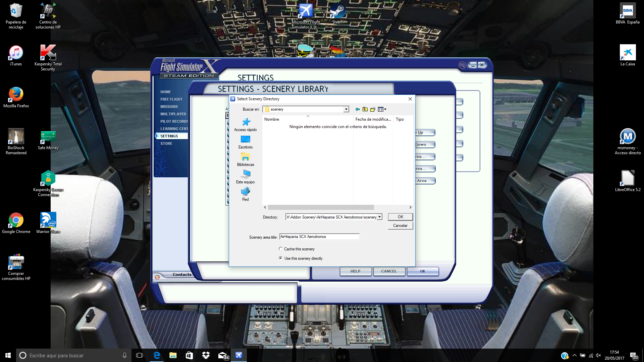644x362 pixels.
Task: Select Use this scenery directly option
Action: 281,258
